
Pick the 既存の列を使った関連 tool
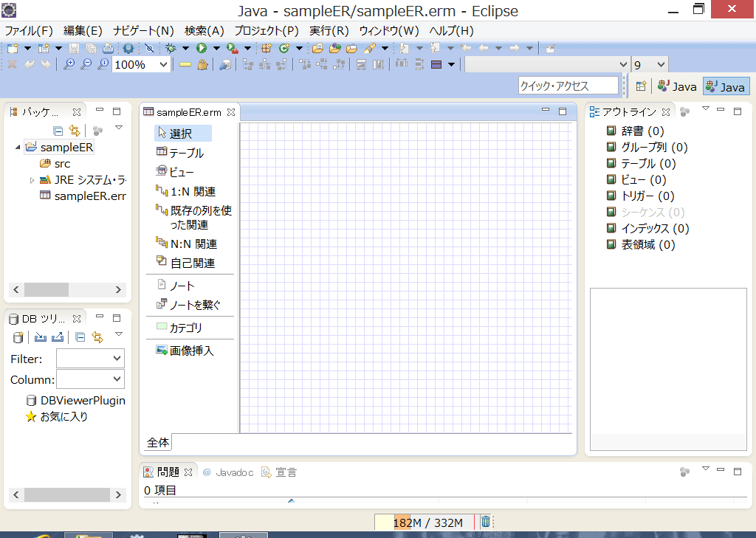click(x=194, y=218)
